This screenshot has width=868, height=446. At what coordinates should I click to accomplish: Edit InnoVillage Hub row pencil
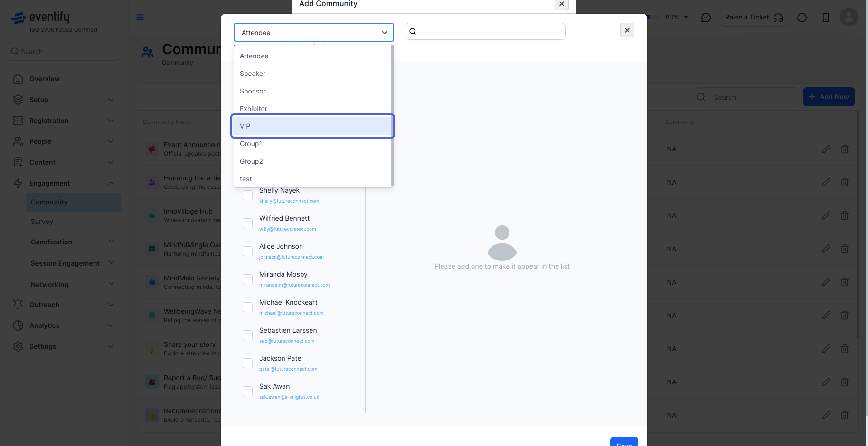[826, 215]
